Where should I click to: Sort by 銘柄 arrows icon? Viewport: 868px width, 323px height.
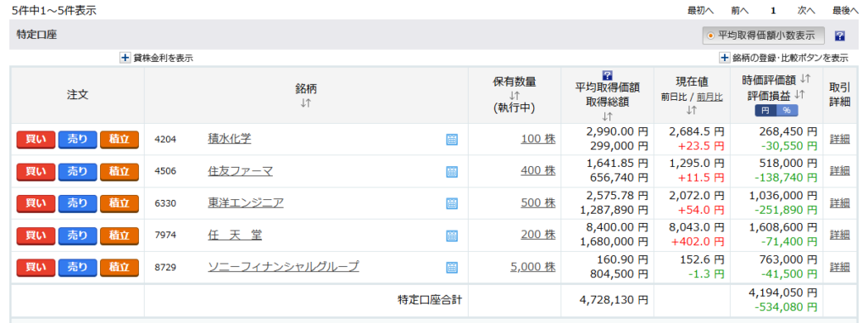click(x=305, y=103)
